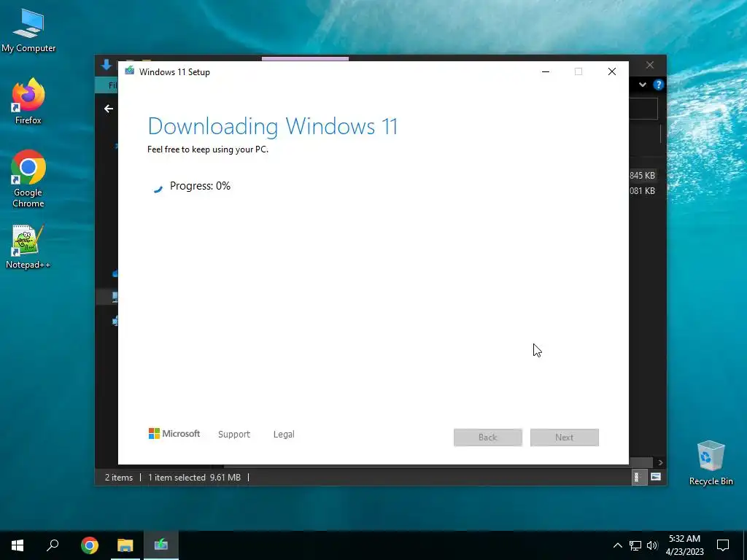Open volume control tray icon
This screenshot has height=560, width=747.
click(x=652, y=545)
